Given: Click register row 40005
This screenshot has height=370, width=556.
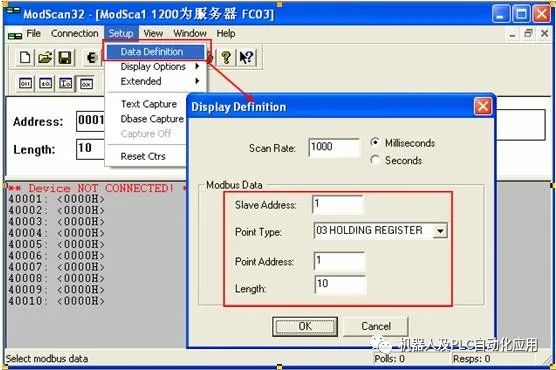Looking at the screenshot, I should (x=56, y=244).
